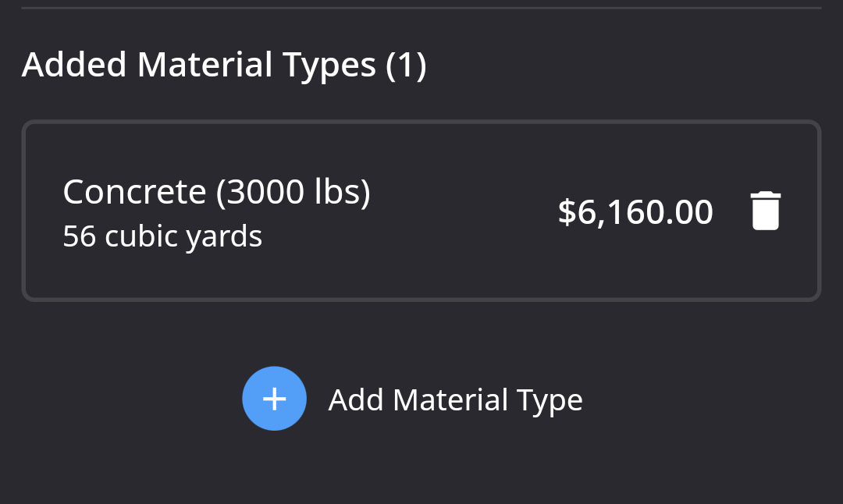Click the Added Material Types (1) heading
843x504 pixels.
click(x=224, y=66)
